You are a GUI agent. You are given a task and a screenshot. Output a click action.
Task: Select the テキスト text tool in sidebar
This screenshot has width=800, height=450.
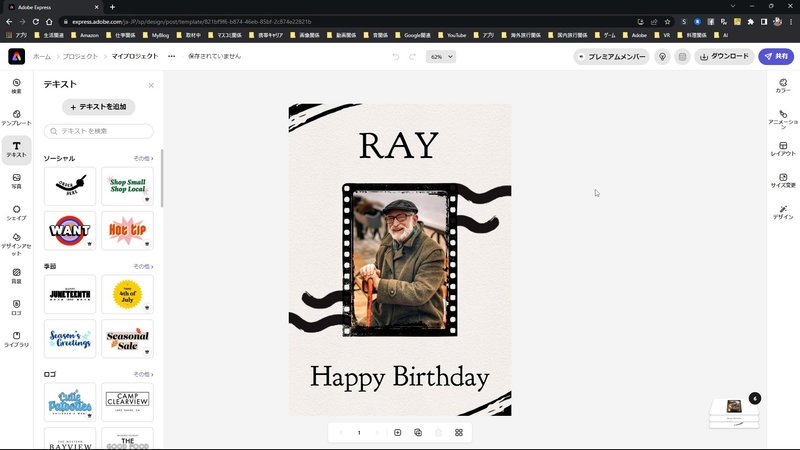pos(16,149)
